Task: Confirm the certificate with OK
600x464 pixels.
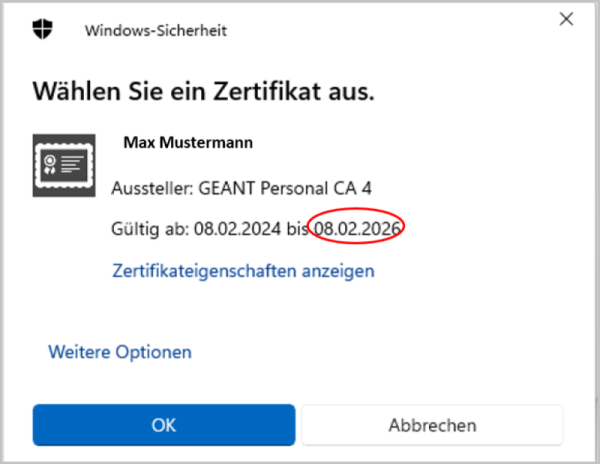Action: click(164, 425)
